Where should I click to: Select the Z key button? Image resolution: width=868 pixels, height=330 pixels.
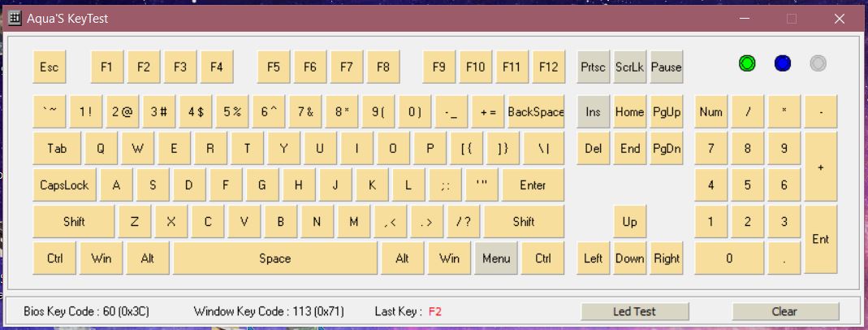coord(135,221)
